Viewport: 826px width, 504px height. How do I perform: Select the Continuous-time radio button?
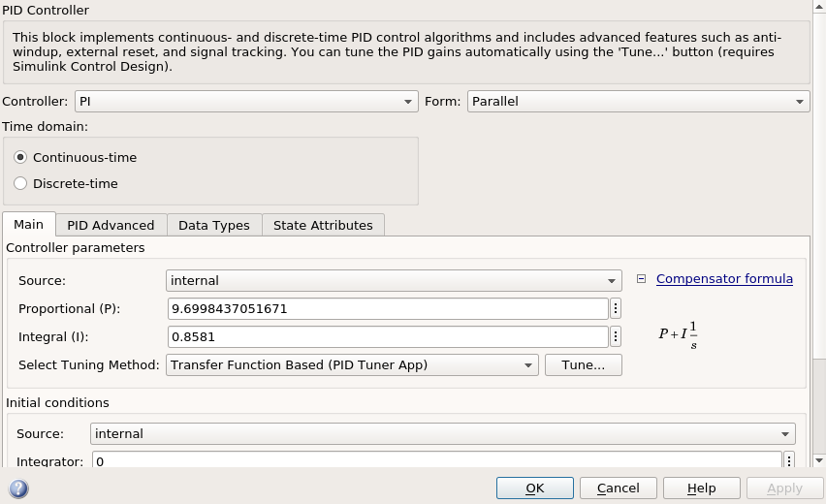[20, 157]
